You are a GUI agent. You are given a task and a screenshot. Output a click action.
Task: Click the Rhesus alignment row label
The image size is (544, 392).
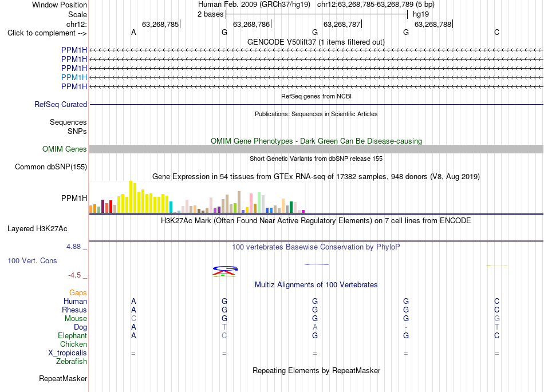[74, 310]
